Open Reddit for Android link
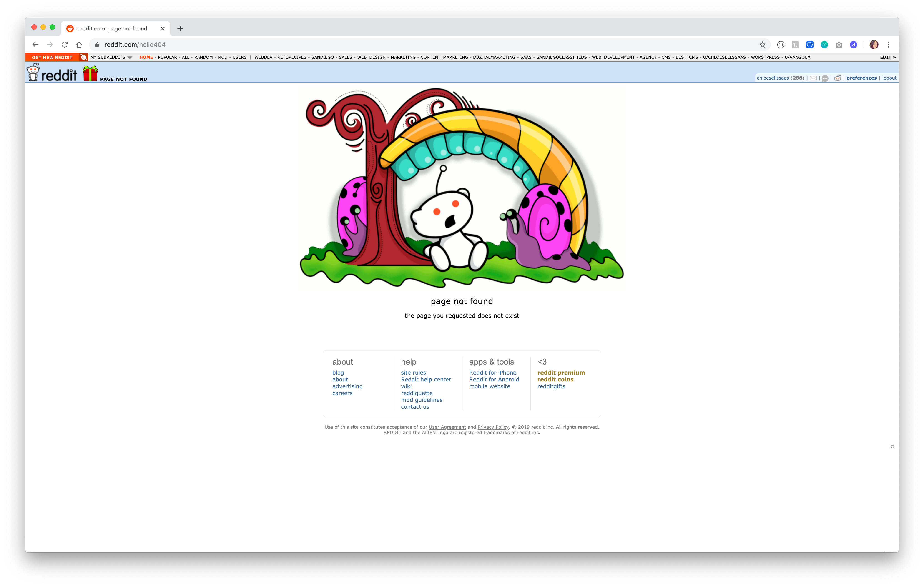 [494, 379]
